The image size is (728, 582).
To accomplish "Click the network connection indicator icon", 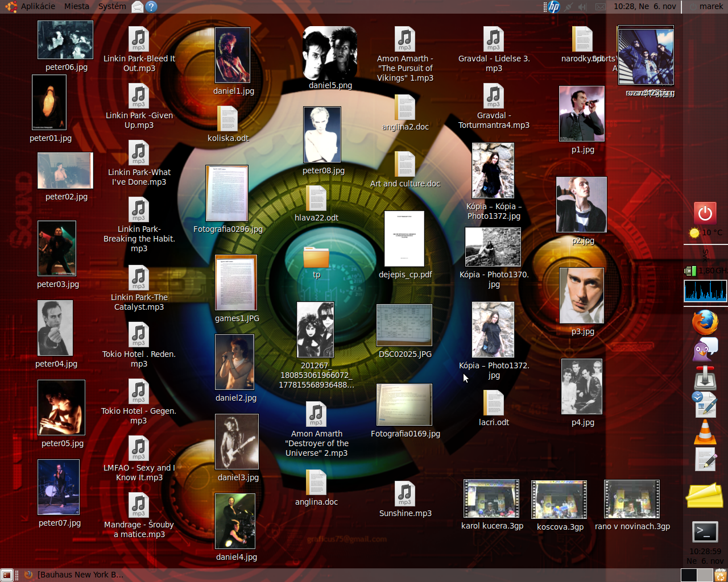I will pos(568,7).
